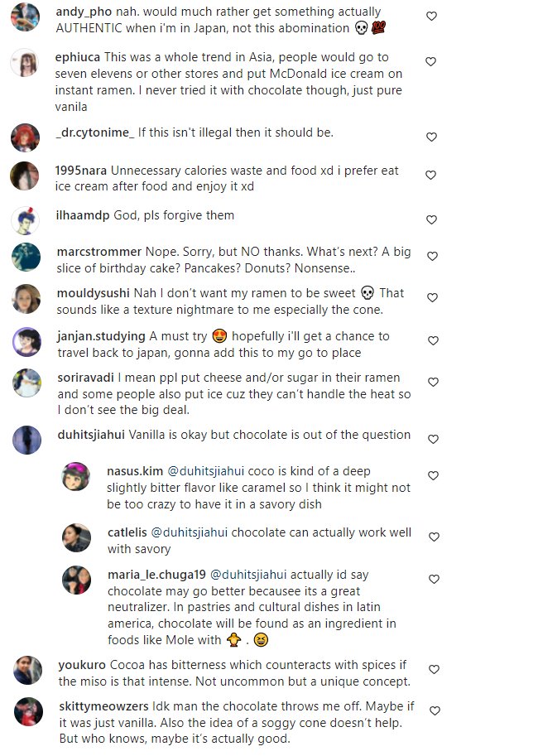Image resolution: width=538 pixels, height=756 pixels.
Task: Open andy_pho's profile picture
Action: pos(26,17)
